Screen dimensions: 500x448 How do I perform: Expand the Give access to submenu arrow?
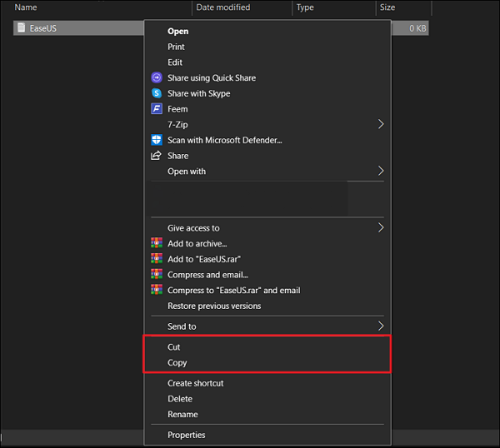tap(381, 227)
